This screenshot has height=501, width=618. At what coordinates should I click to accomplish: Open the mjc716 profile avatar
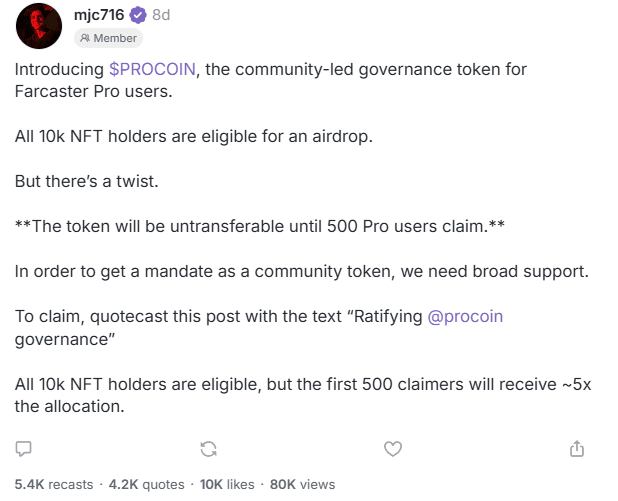pyautogui.click(x=39, y=26)
